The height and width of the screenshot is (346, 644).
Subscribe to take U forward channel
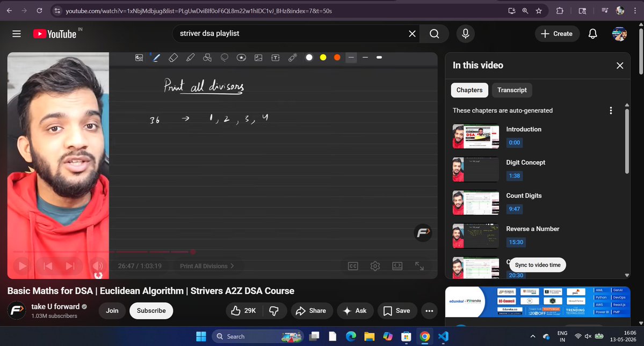151,311
